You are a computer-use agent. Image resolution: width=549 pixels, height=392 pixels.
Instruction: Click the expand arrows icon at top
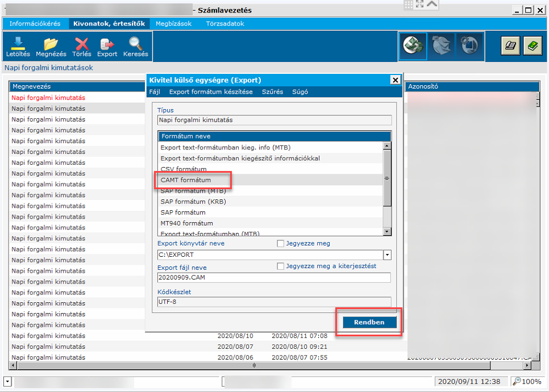pyautogui.click(x=419, y=4)
